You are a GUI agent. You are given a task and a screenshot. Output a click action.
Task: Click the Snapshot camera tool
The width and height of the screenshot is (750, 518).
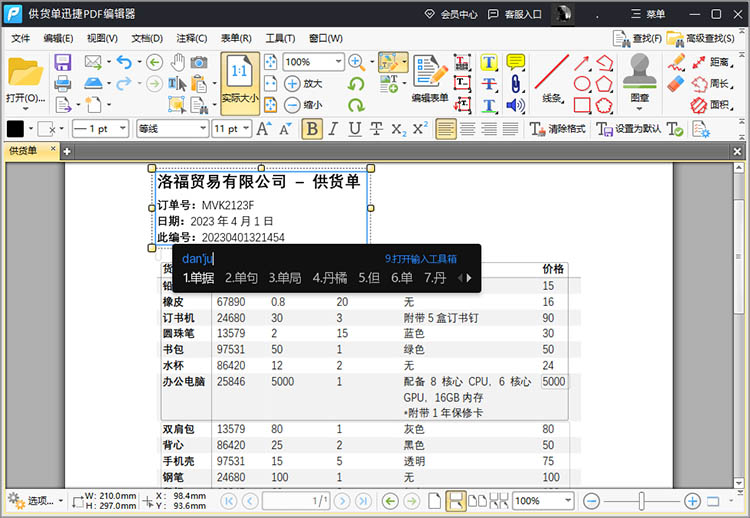coord(200,62)
